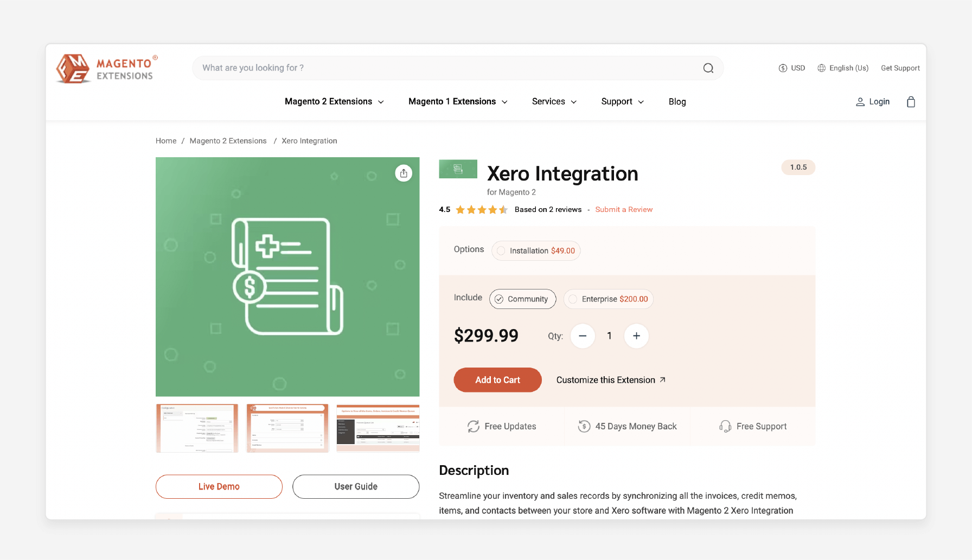Click the arrow icon beside Customize this Extension
This screenshot has height=560, width=972.
662,380
